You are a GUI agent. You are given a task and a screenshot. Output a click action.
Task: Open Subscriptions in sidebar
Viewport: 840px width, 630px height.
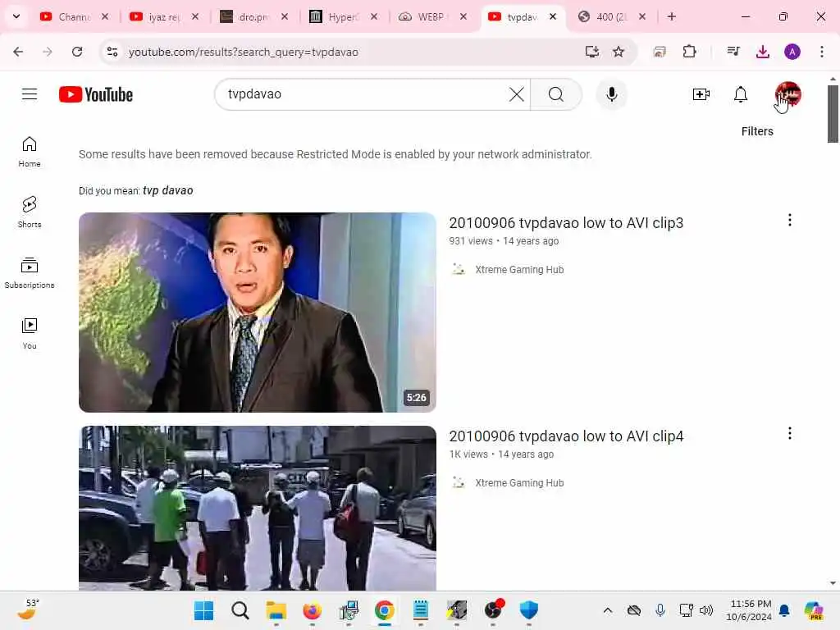click(30, 272)
